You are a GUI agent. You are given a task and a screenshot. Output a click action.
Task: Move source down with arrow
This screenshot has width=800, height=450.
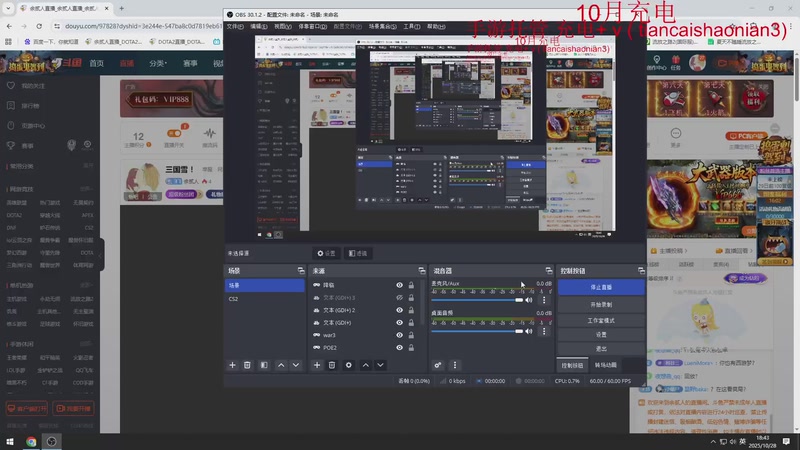pos(381,365)
